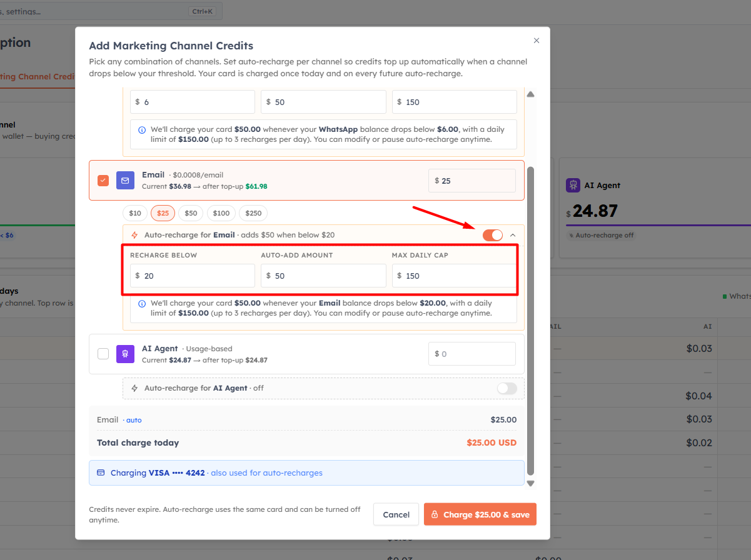Check the AI Agent channel checkbox

coord(103,354)
